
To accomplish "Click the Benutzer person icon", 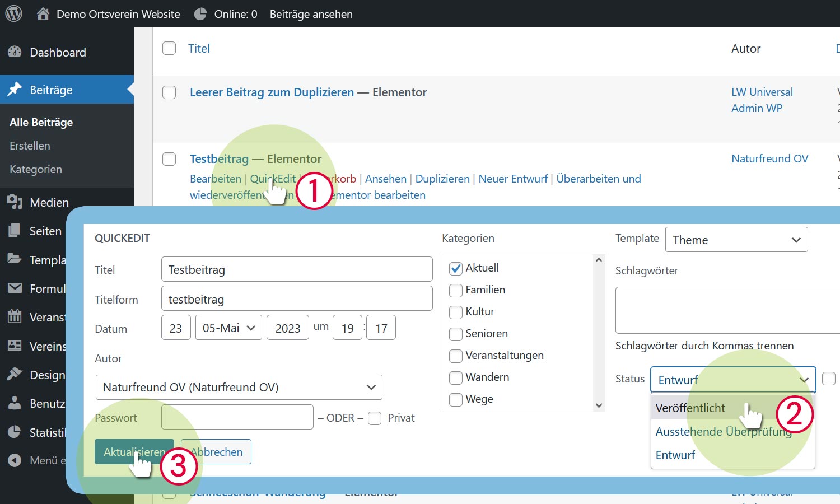I will pos(15,403).
